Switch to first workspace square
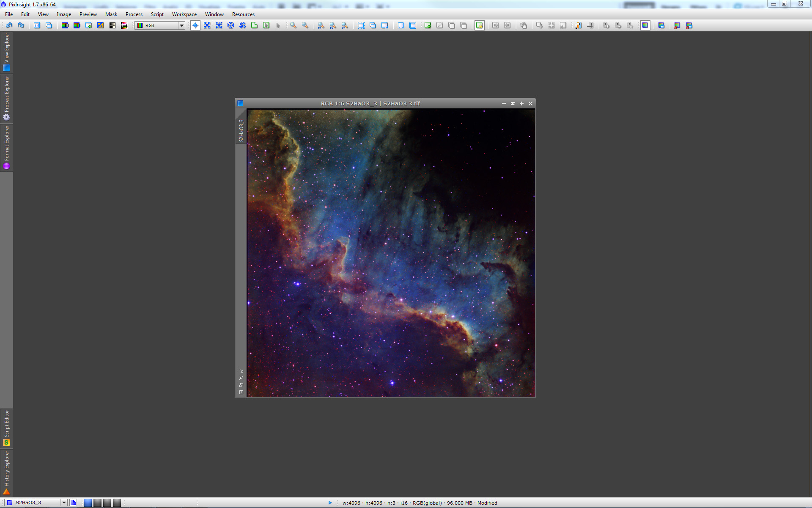This screenshot has width=812, height=508. point(88,502)
